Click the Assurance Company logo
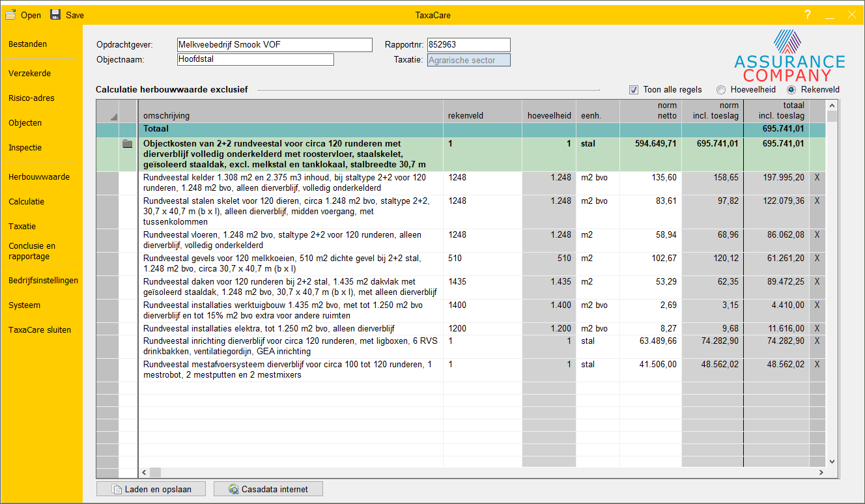Viewport: 865px width, 504px height. pyautogui.click(x=789, y=55)
